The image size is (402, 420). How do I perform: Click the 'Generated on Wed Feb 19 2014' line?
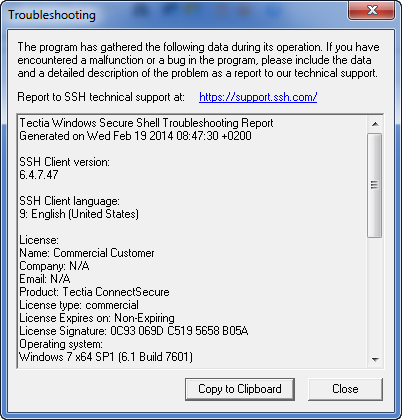pos(135,136)
